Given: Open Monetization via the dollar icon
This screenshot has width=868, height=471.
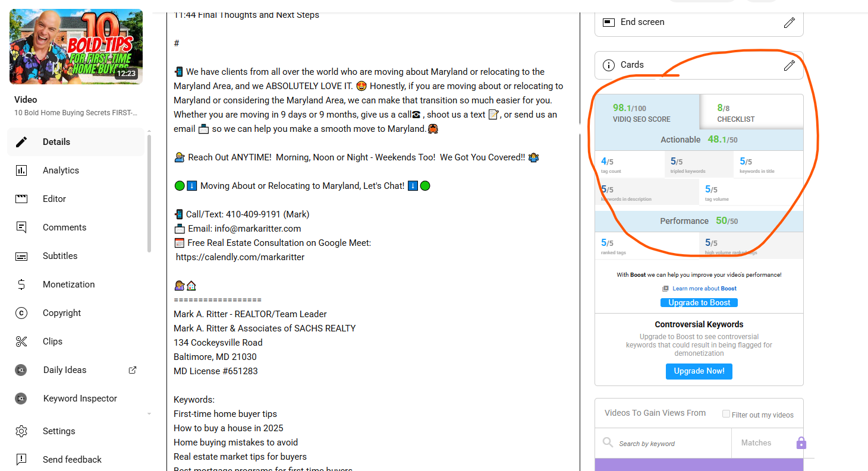Looking at the screenshot, I should [21, 285].
